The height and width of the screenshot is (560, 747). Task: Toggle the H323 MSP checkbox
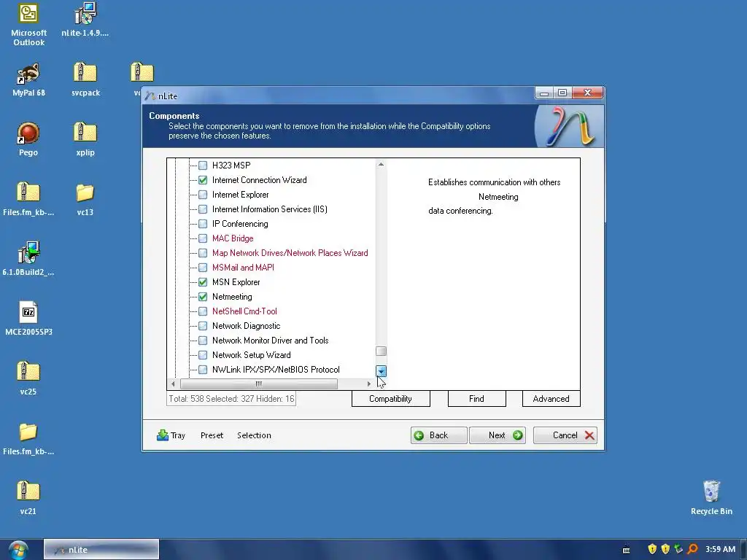point(203,166)
